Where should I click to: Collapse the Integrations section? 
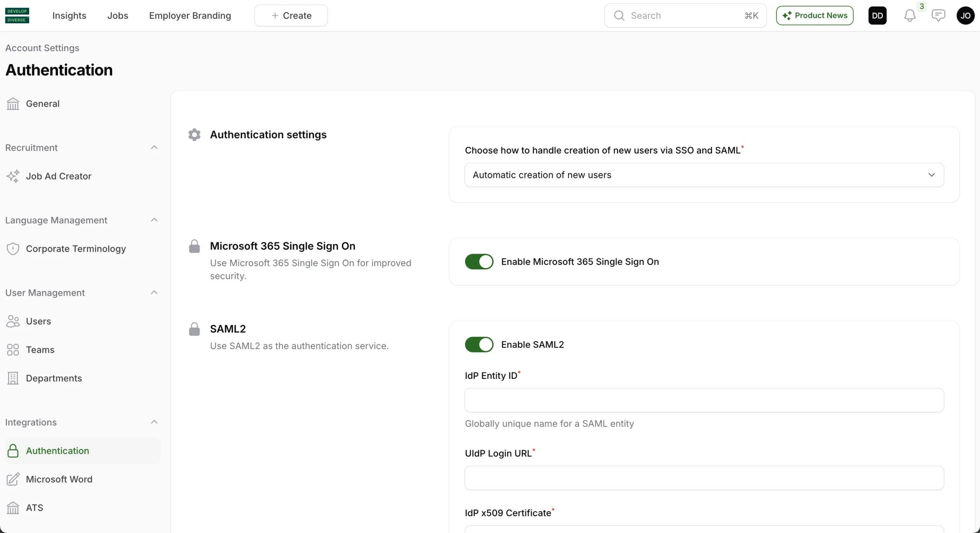point(154,422)
